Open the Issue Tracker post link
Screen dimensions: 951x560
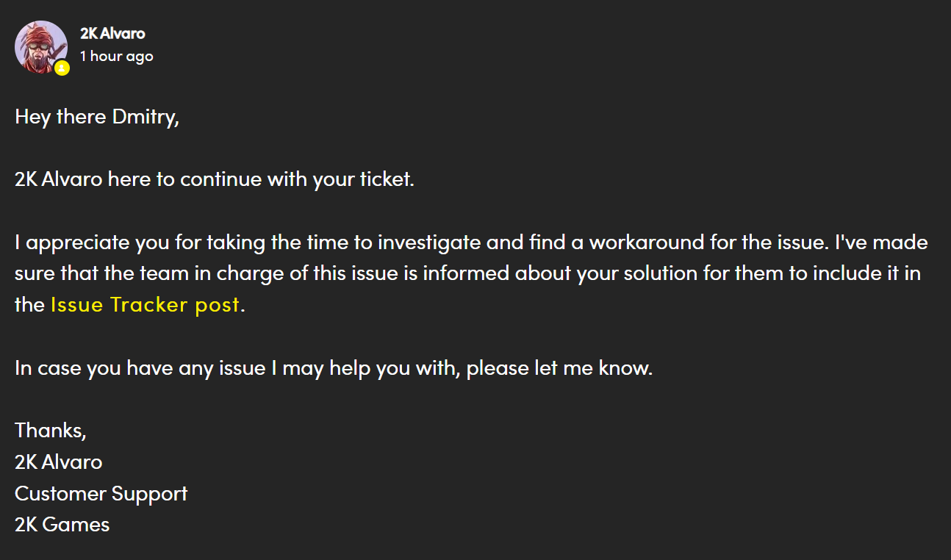(x=145, y=305)
